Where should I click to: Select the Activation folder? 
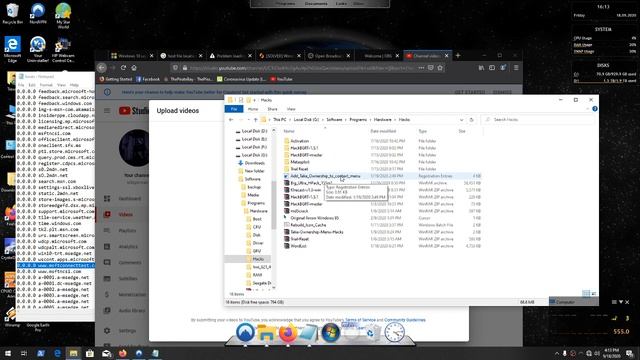click(300, 141)
